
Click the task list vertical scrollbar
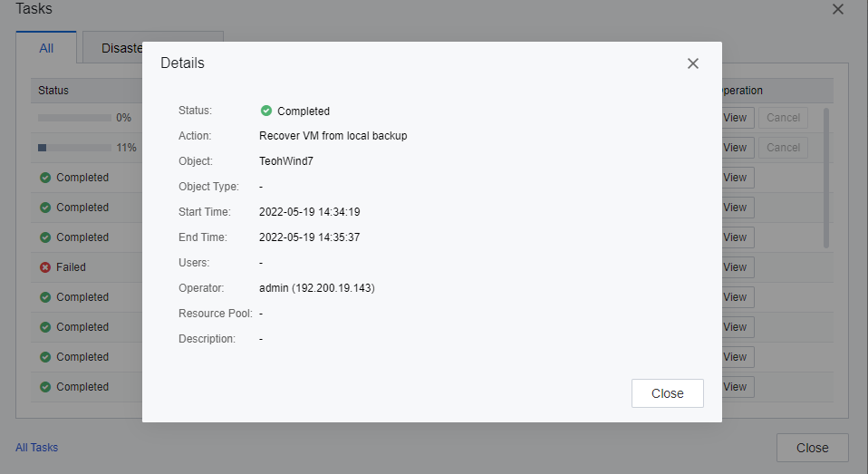(x=825, y=177)
